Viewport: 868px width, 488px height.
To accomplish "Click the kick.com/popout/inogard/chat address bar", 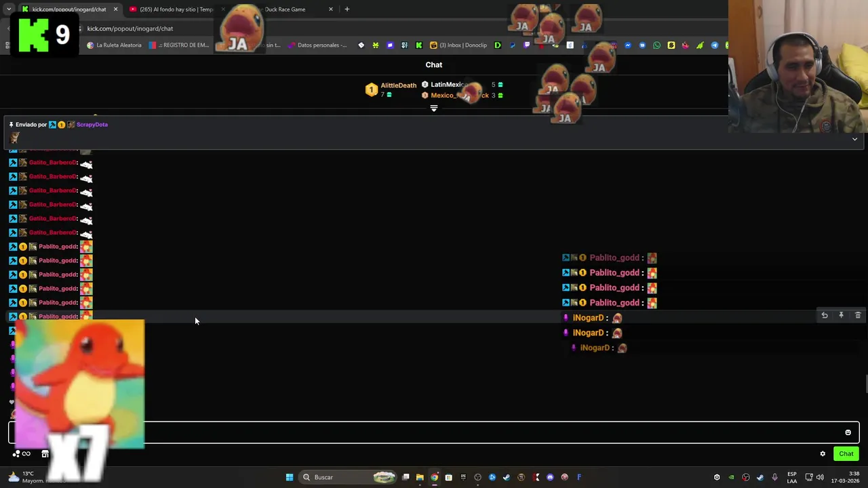I will [x=130, y=28].
